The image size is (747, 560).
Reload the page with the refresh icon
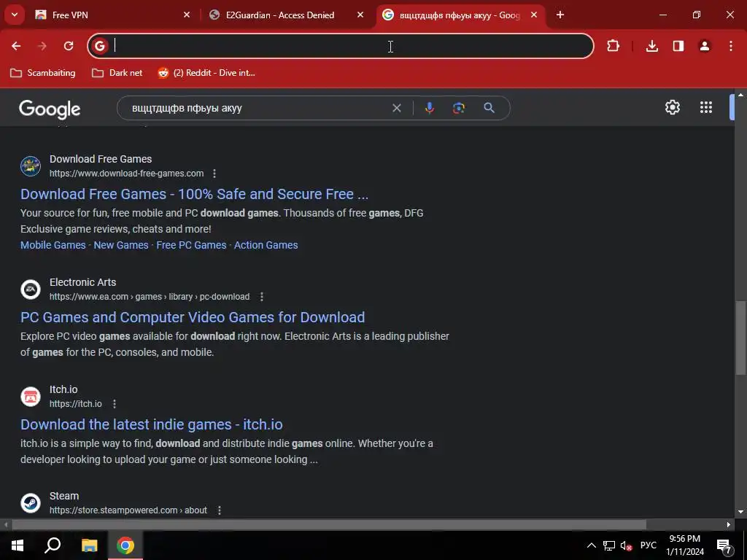69,46
